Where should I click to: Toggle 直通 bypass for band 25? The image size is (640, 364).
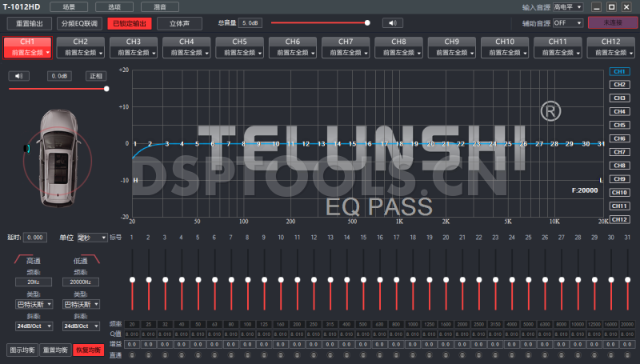[528, 355]
